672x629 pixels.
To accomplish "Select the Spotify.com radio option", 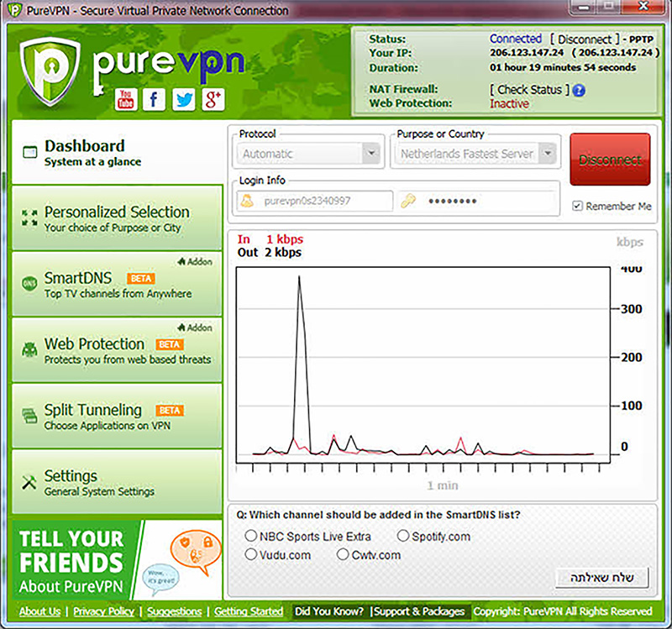I will (403, 536).
